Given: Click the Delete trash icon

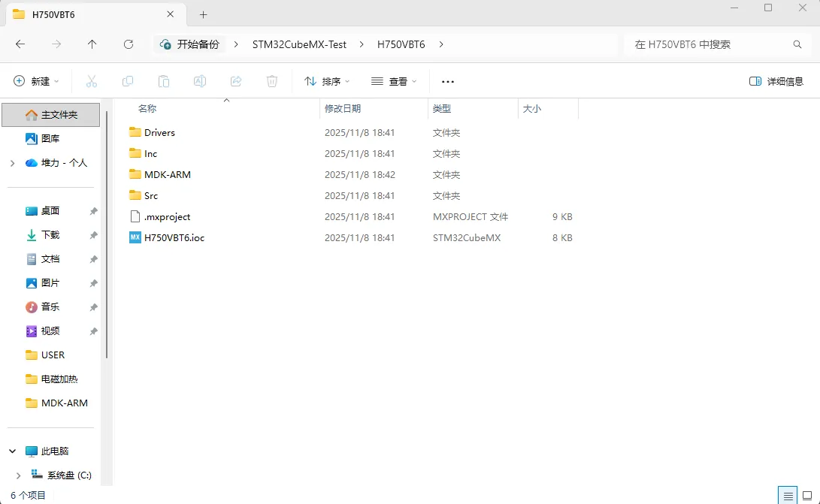Looking at the screenshot, I should (x=272, y=81).
